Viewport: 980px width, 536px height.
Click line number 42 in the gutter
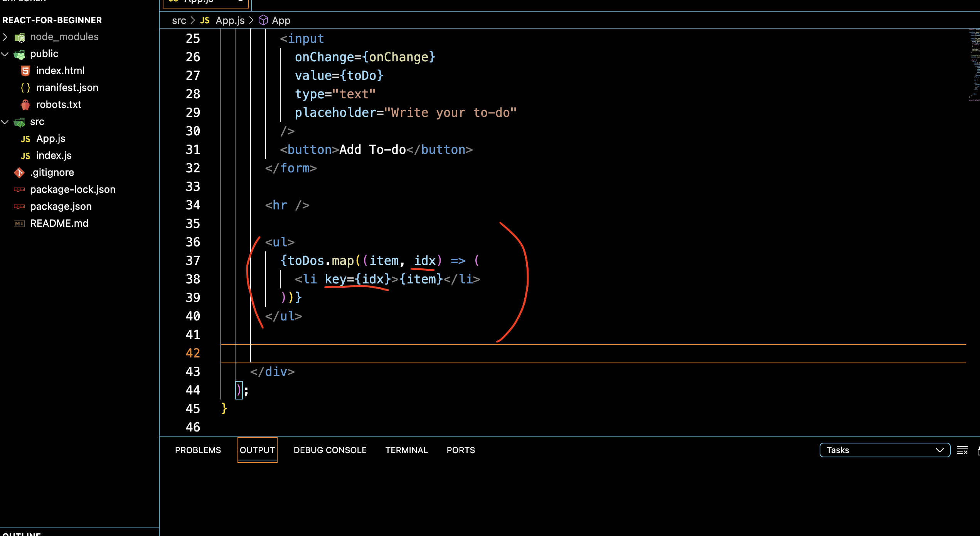193,353
